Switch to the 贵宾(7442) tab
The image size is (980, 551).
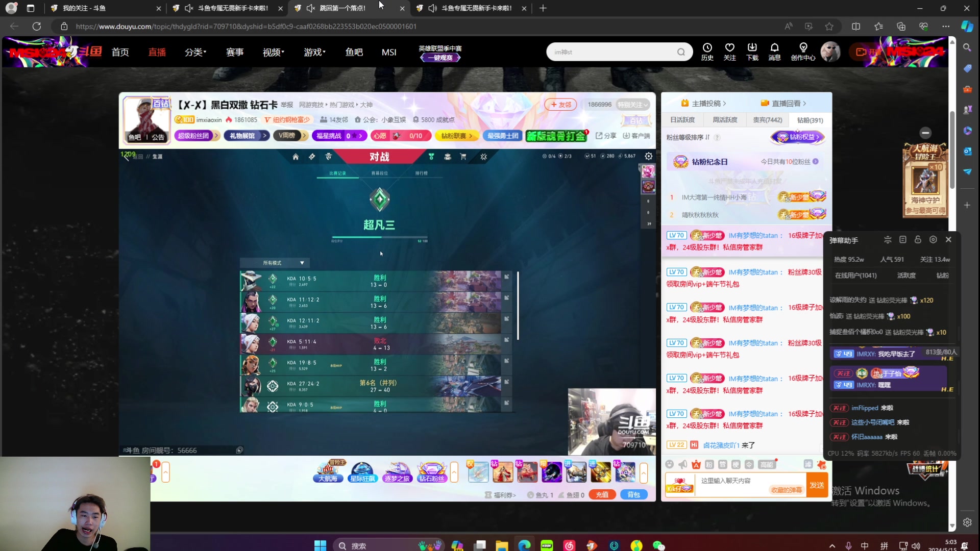click(767, 120)
